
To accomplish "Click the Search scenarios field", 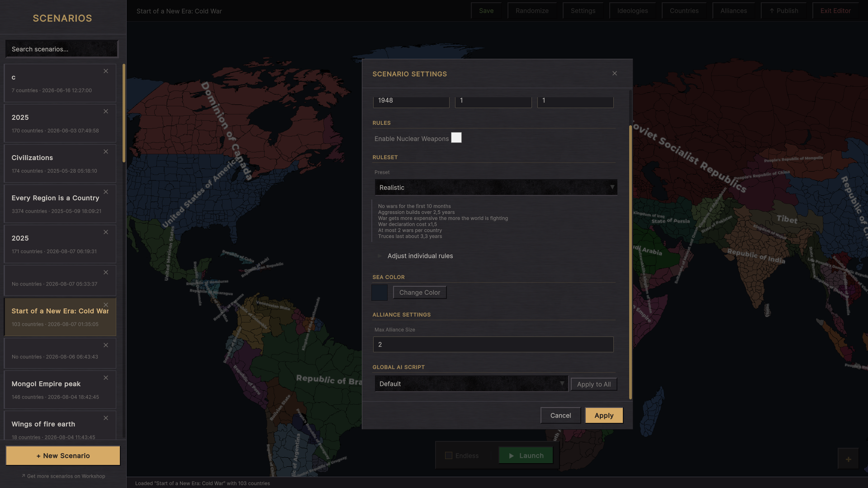I will click(62, 49).
